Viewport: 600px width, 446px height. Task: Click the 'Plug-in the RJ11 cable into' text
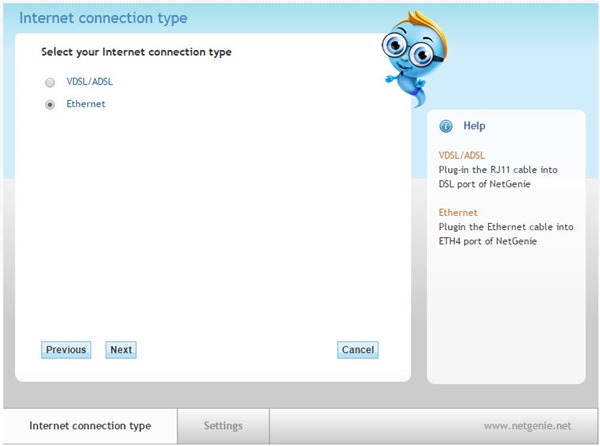click(x=498, y=170)
